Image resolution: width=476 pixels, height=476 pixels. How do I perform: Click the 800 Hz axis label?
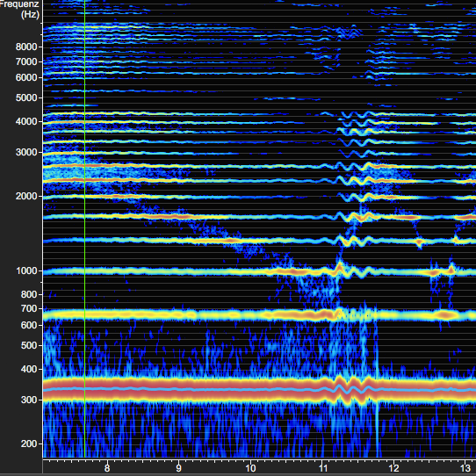[29, 294]
